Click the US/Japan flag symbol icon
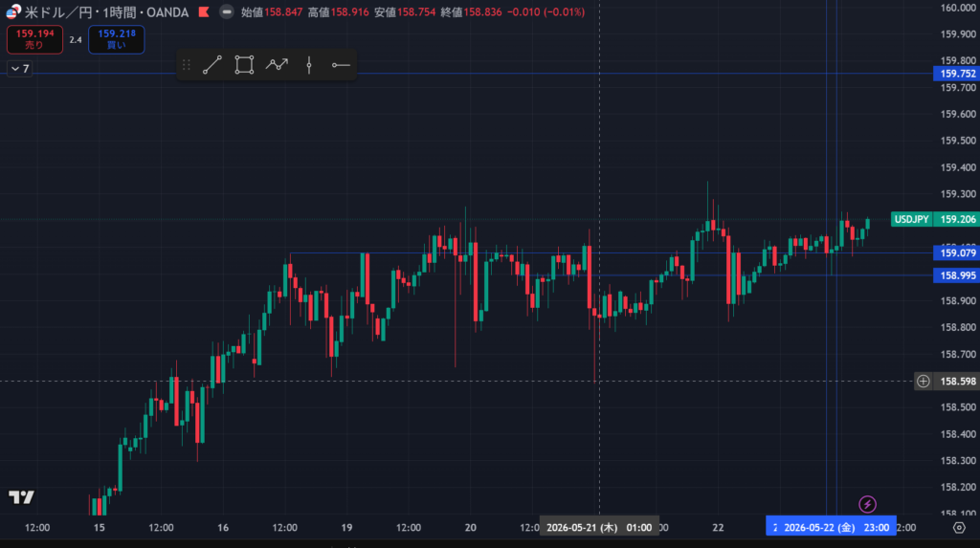The width and height of the screenshot is (980, 548). [13, 11]
